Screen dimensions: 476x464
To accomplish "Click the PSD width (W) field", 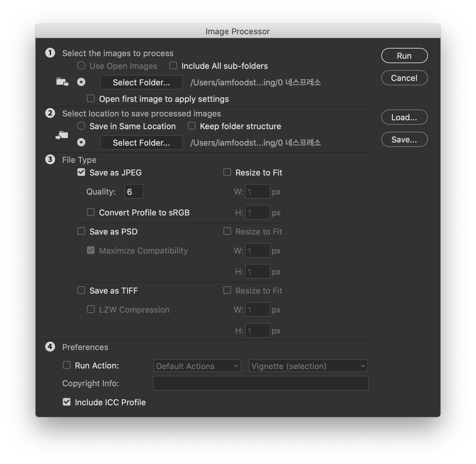I will [257, 250].
